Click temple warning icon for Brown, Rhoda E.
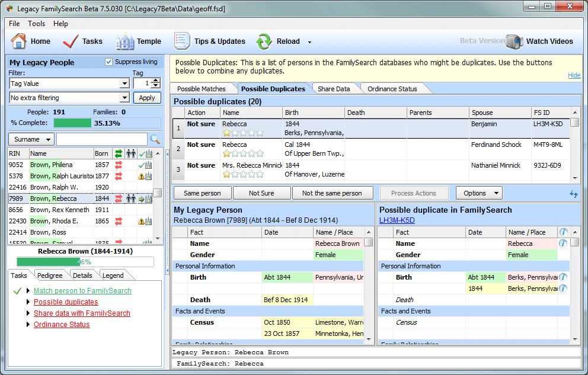Viewport: 588px width, 375px height. click(145, 221)
